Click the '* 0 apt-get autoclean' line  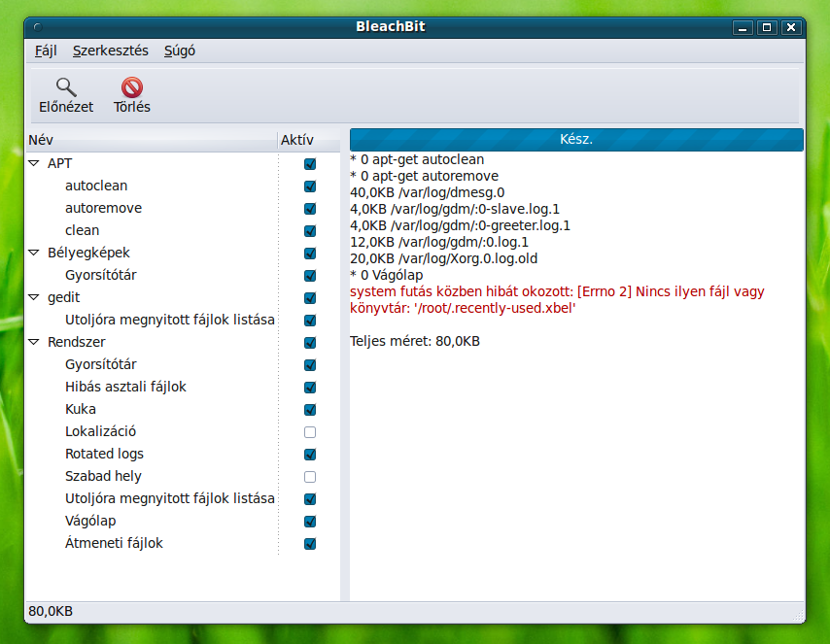[417, 159]
